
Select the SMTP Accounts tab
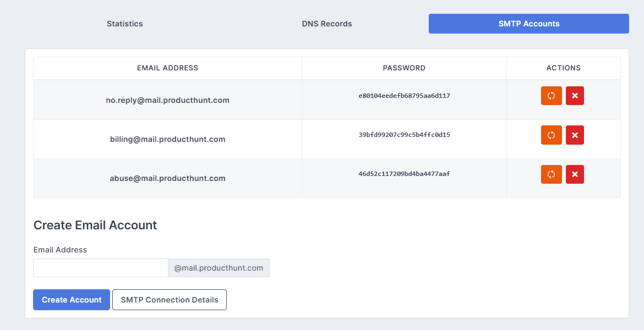[x=528, y=24]
